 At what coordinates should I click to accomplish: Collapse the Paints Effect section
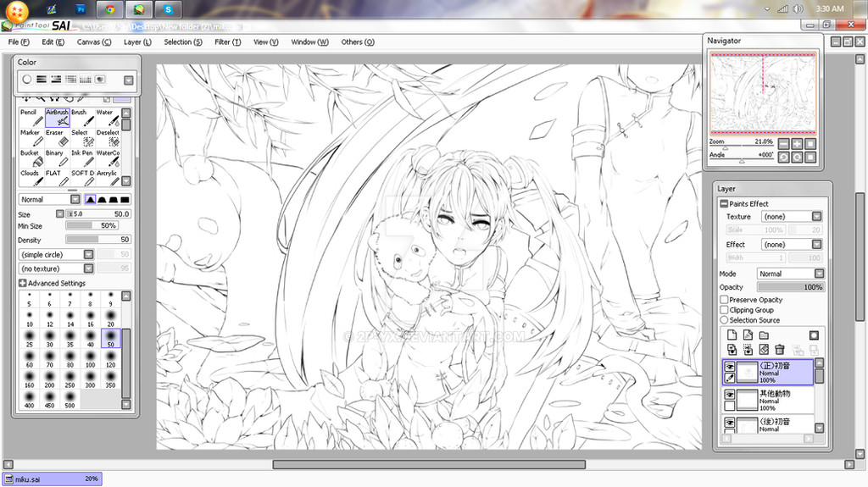click(724, 203)
